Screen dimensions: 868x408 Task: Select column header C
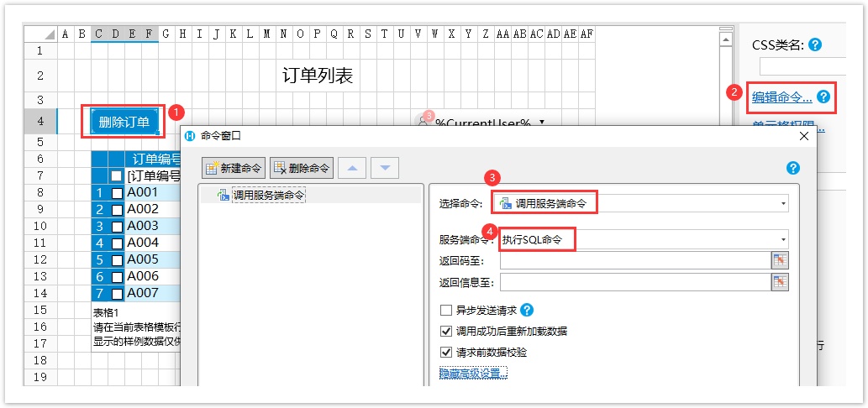pyautogui.click(x=99, y=34)
